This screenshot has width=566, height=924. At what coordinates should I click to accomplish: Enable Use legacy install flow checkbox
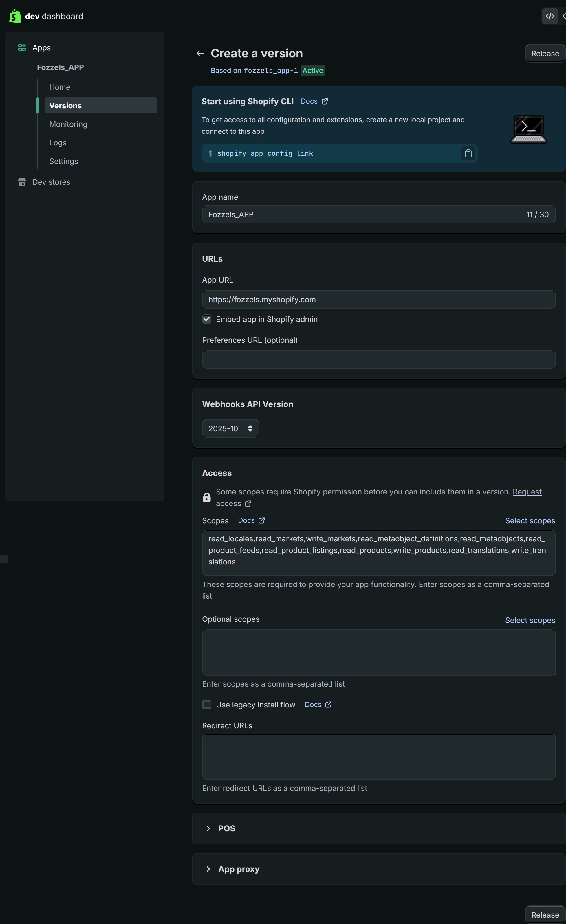(207, 705)
